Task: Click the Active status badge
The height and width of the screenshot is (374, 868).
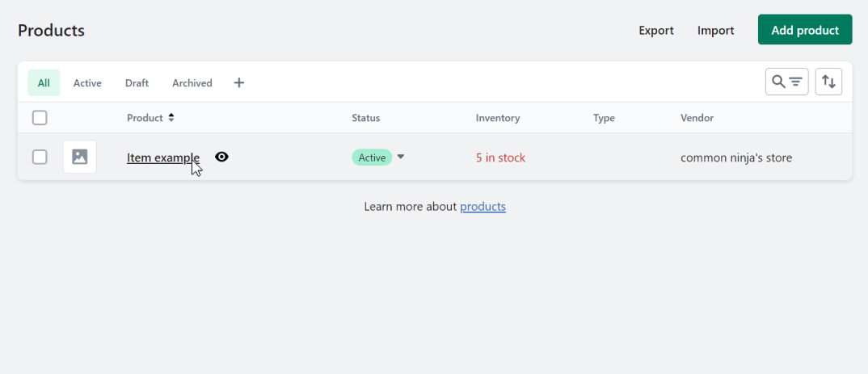Action: click(x=372, y=158)
